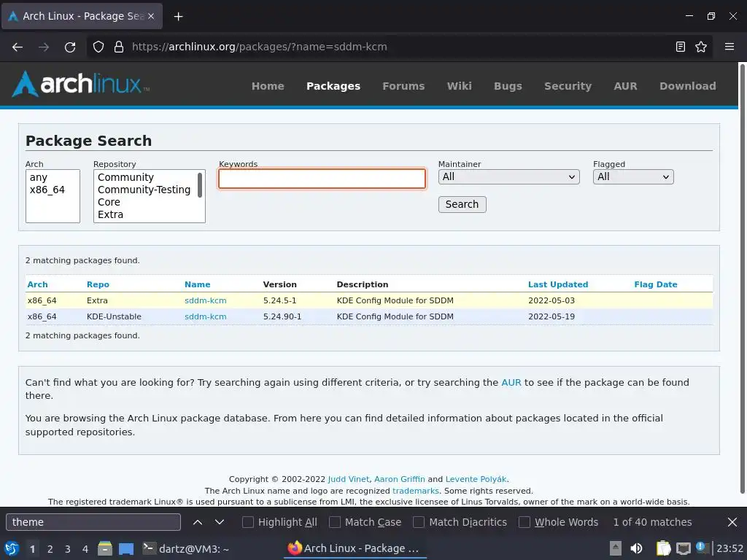Open network status tray icon

(x=683, y=549)
